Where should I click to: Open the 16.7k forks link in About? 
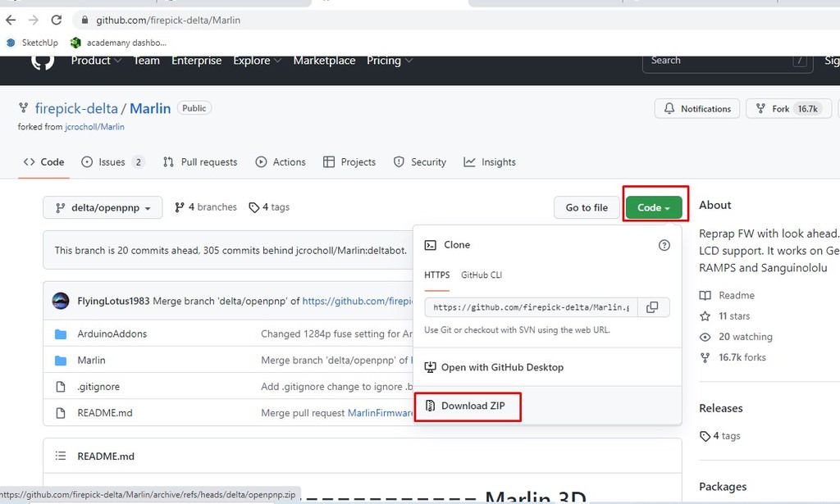[x=733, y=356]
